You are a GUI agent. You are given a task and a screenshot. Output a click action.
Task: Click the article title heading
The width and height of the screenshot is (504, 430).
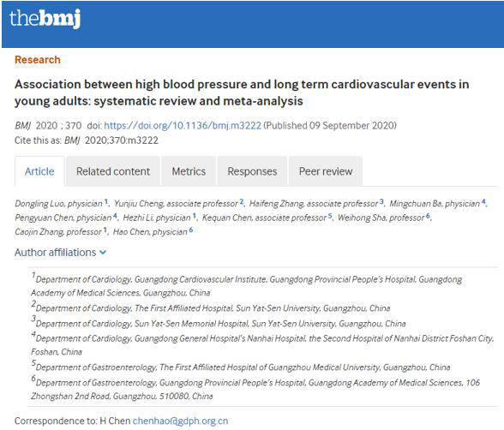coord(242,93)
